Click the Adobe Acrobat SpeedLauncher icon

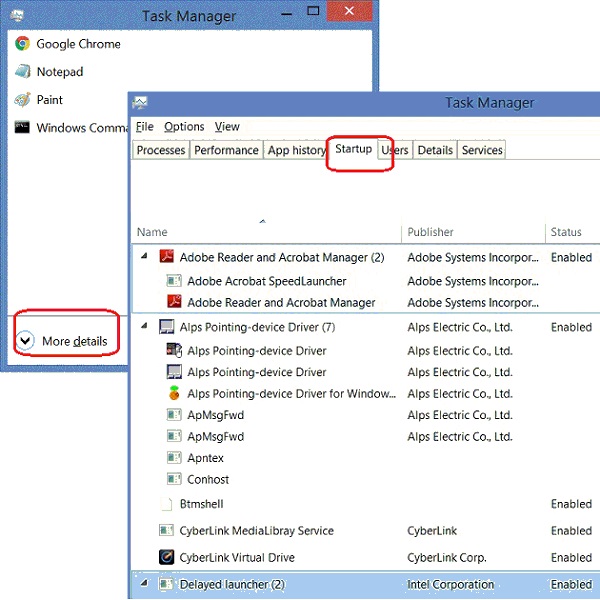coord(174,282)
